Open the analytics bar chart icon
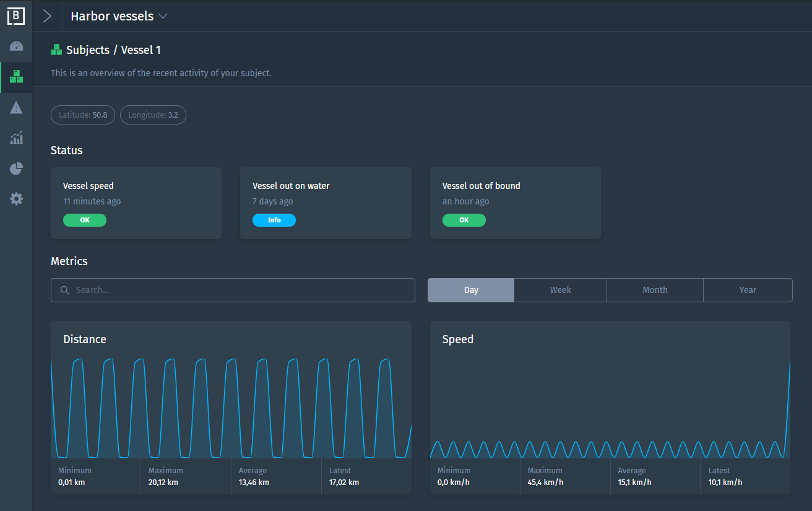 (16, 138)
